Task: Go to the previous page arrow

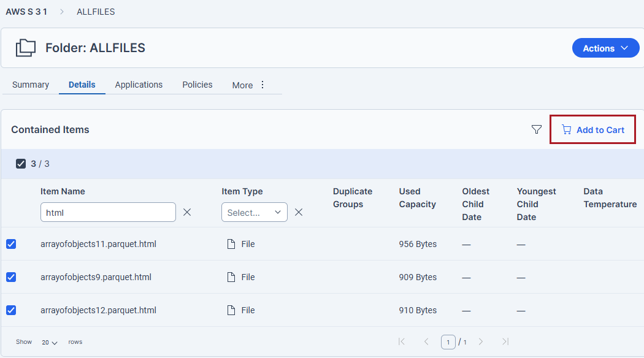Action: [426, 341]
